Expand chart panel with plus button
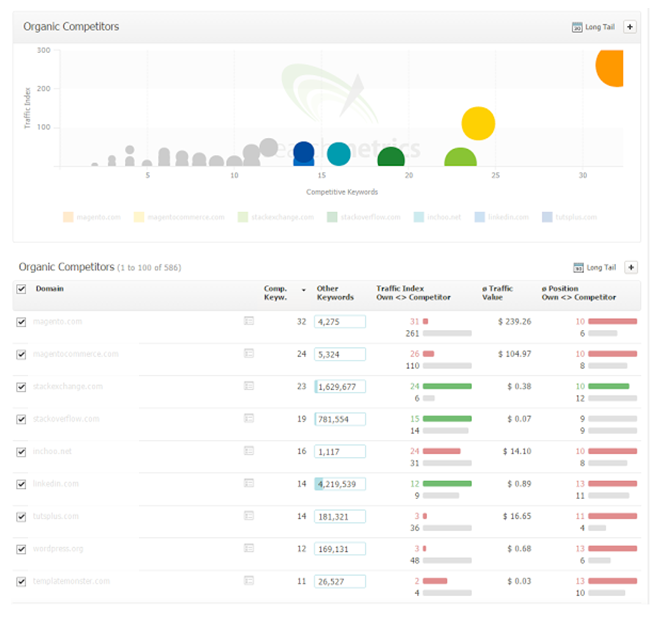Viewport: 659px width, 621px height. 630,27
